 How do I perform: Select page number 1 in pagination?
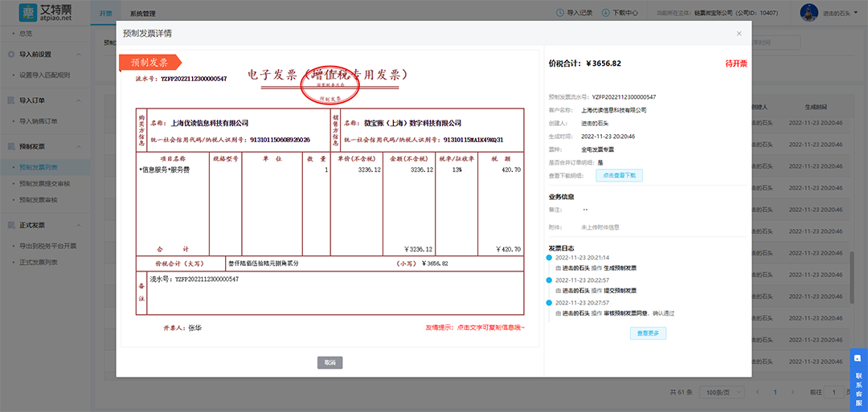[776, 392]
